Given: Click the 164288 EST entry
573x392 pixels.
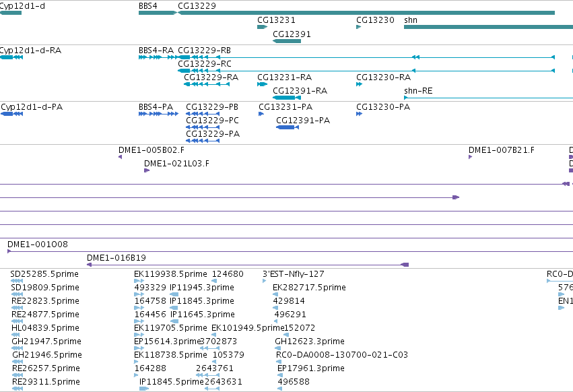Looking at the screenshot, I should pyautogui.click(x=136, y=375).
